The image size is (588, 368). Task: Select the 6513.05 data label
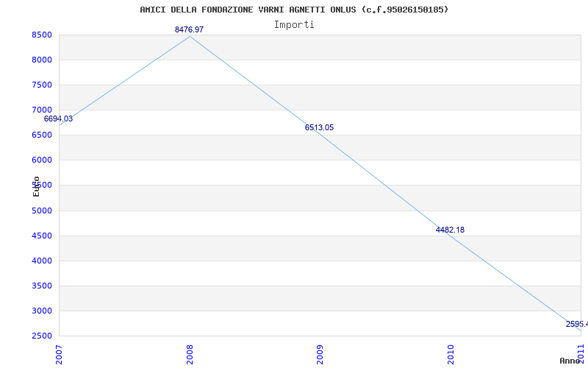coord(319,127)
